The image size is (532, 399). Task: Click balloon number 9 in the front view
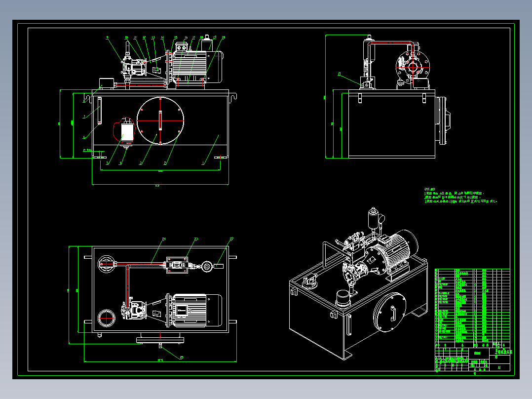(107, 38)
